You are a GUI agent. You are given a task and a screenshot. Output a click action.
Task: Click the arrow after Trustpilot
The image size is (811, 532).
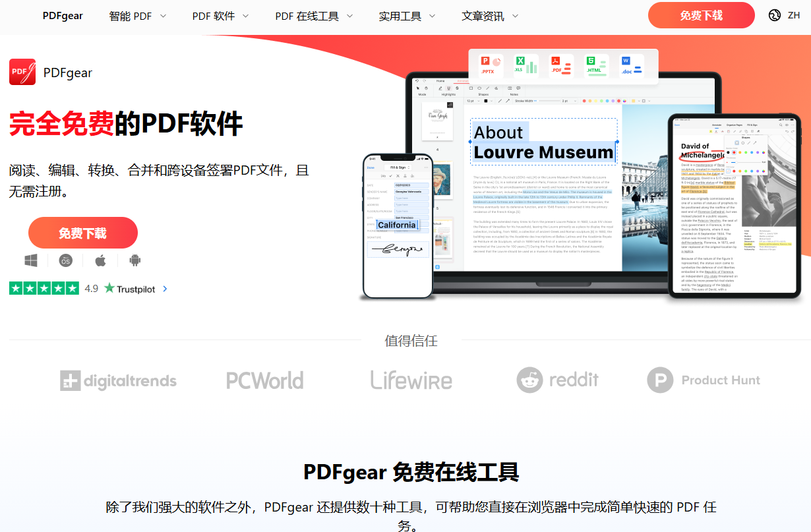coord(165,289)
